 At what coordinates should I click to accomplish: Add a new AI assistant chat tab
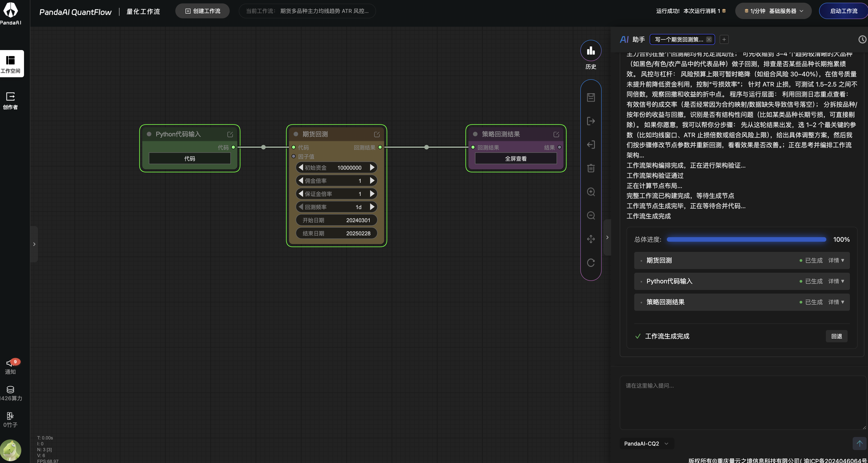click(x=724, y=39)
